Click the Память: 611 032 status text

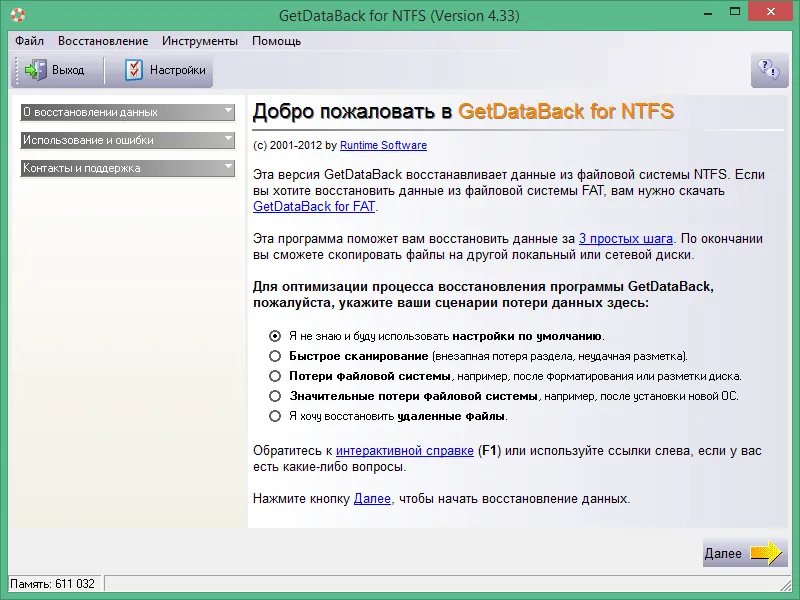[53, 584]
